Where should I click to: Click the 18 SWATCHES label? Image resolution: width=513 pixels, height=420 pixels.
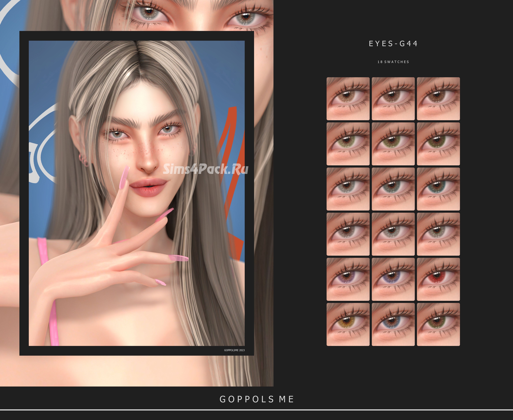[x=393, y=62]
